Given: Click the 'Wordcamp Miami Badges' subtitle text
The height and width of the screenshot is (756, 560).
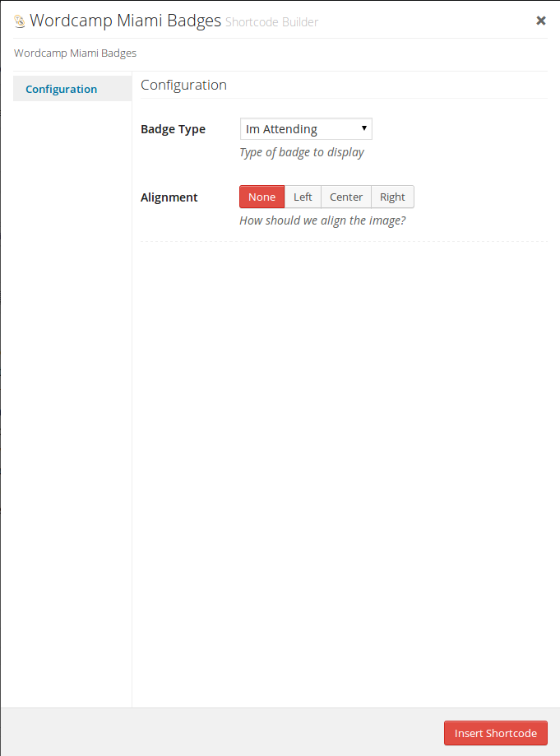Looking at the screenshot, I should pos(75,53).
